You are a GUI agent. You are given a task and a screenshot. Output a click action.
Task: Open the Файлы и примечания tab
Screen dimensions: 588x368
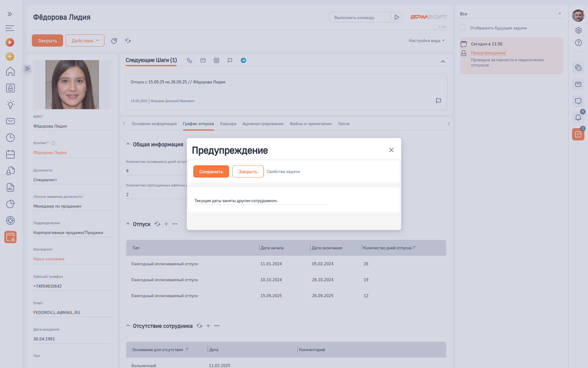[x=311, y=124]
